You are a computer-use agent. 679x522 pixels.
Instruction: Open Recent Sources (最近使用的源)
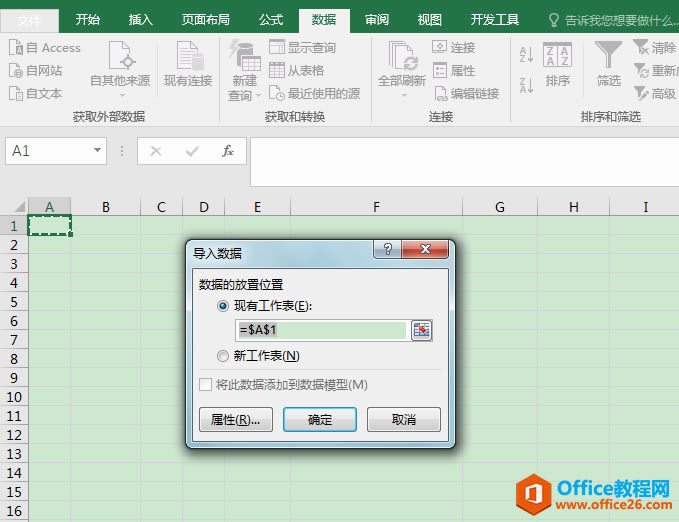point(314,93)
